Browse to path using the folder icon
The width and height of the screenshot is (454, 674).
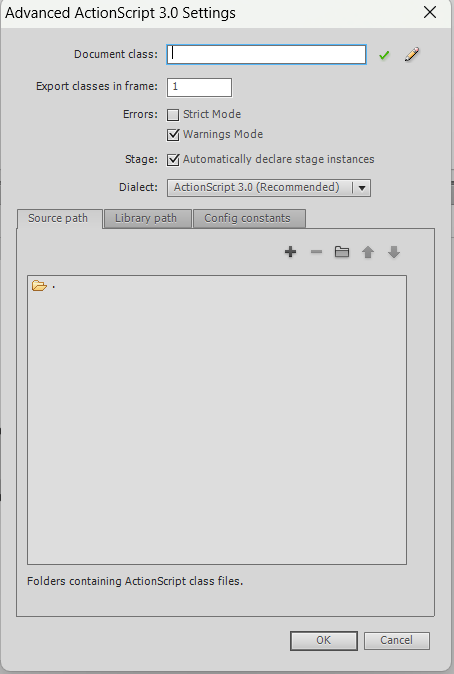342,252
